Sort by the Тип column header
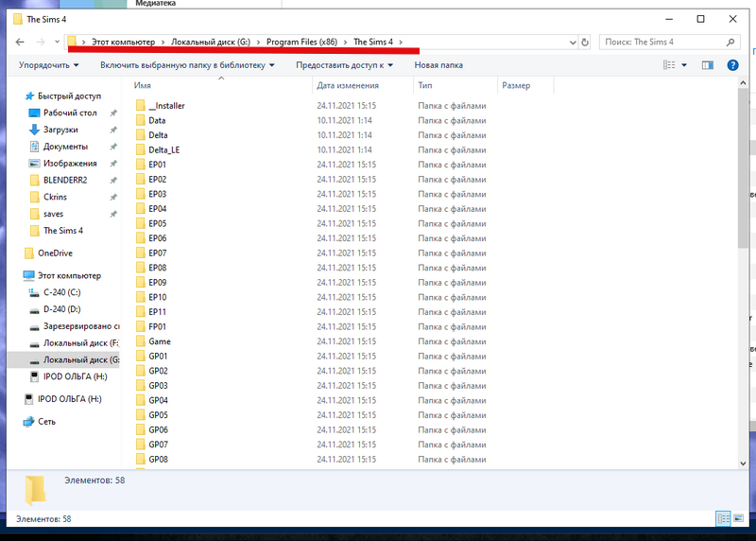Screen dimensions: 756x541 tap(424, 85)
